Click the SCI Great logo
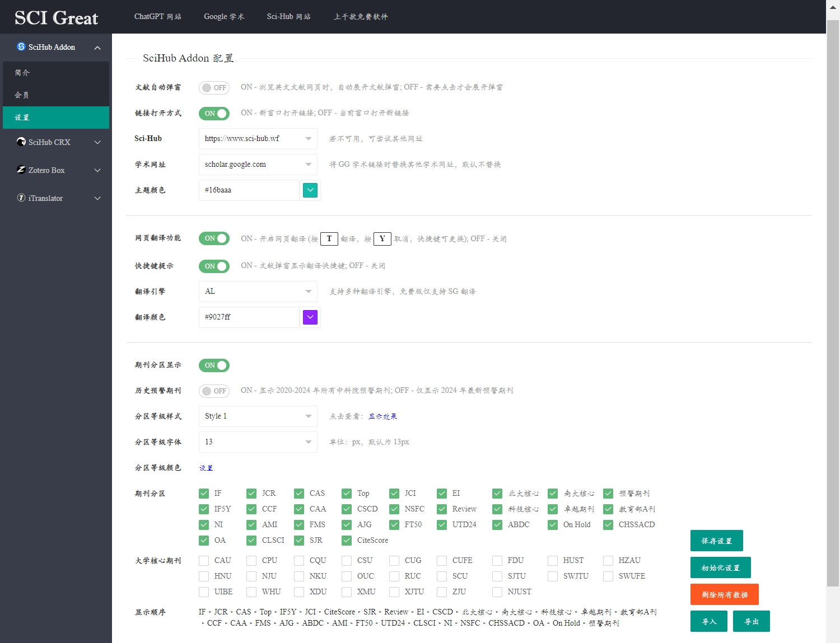 55,17
